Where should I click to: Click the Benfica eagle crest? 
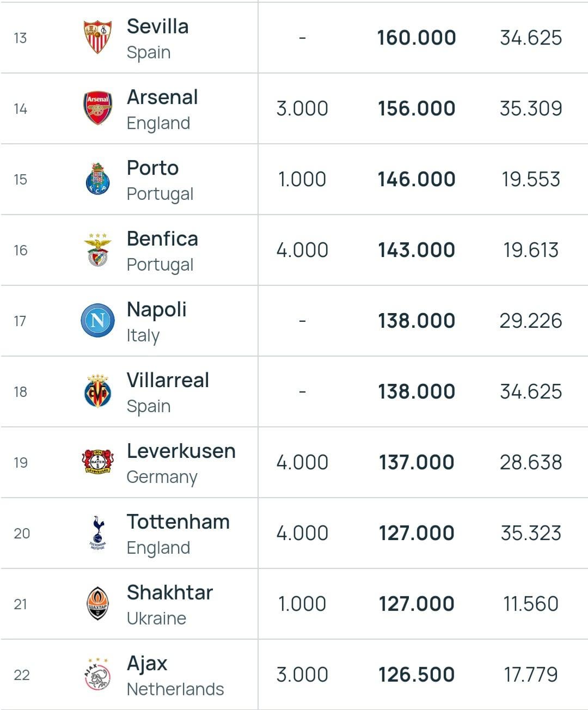pyautogui.click(x=98, y=250)
